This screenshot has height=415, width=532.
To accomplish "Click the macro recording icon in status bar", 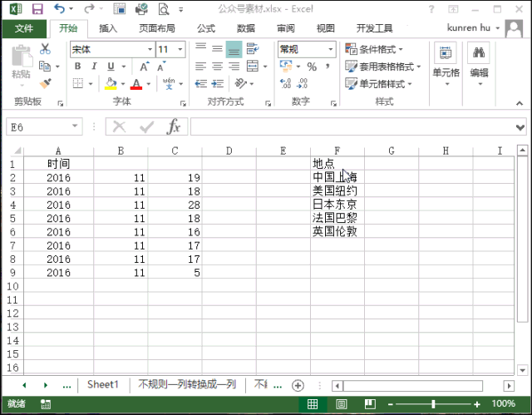I will (x=45, y=404).
